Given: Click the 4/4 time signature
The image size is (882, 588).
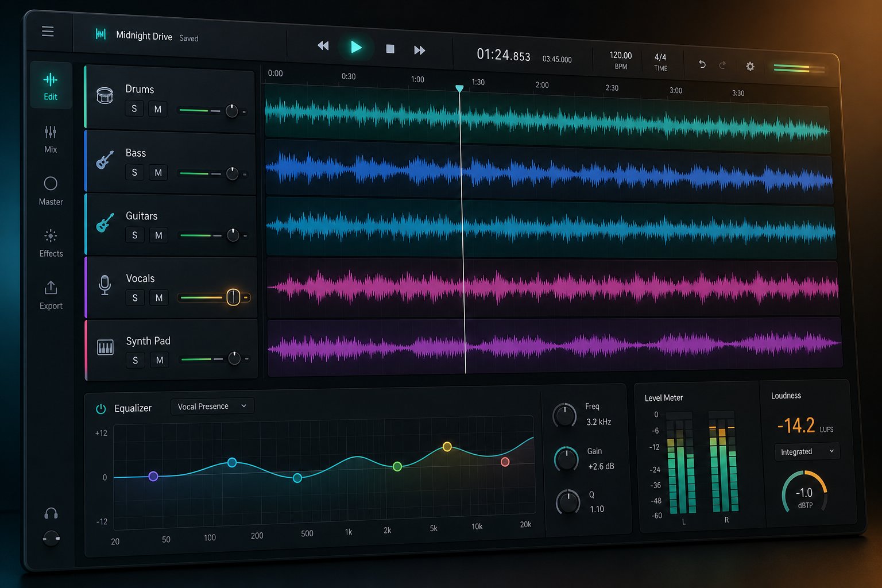Looking at the screenshot, I should click(x=660, y=57).
